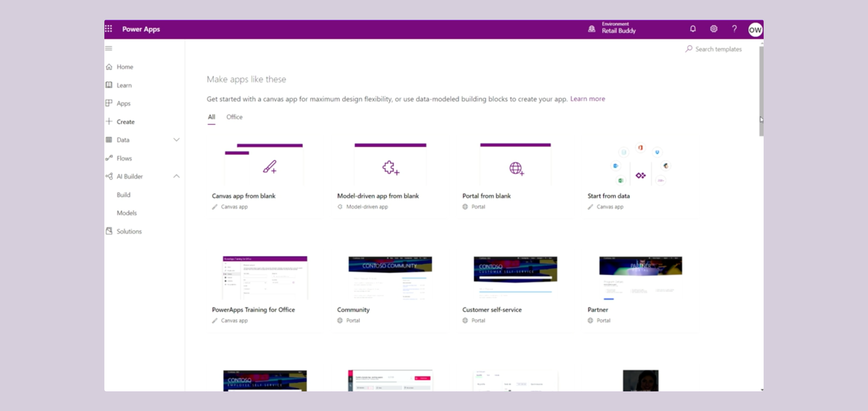The image size is (868, 411).
Task: Expand the Data section chevron
Action: [x=176, y=140]
